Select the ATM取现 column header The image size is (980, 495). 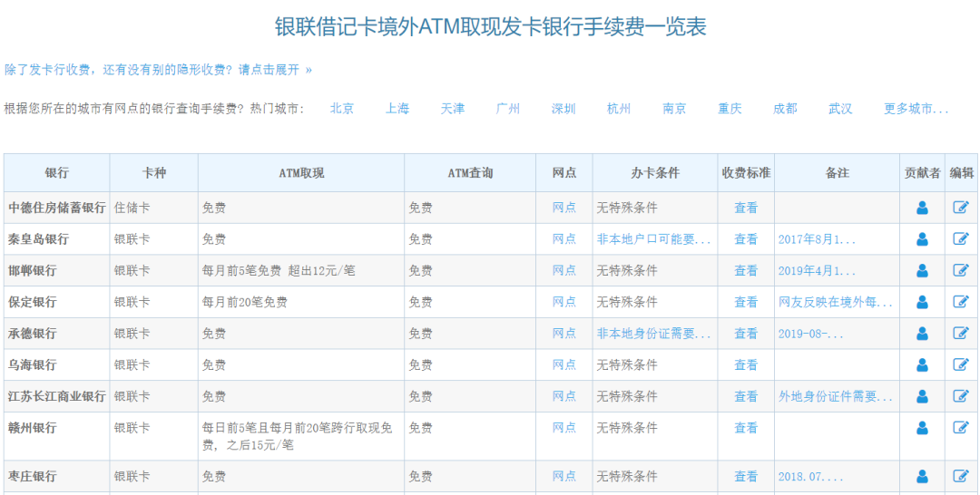301,173
